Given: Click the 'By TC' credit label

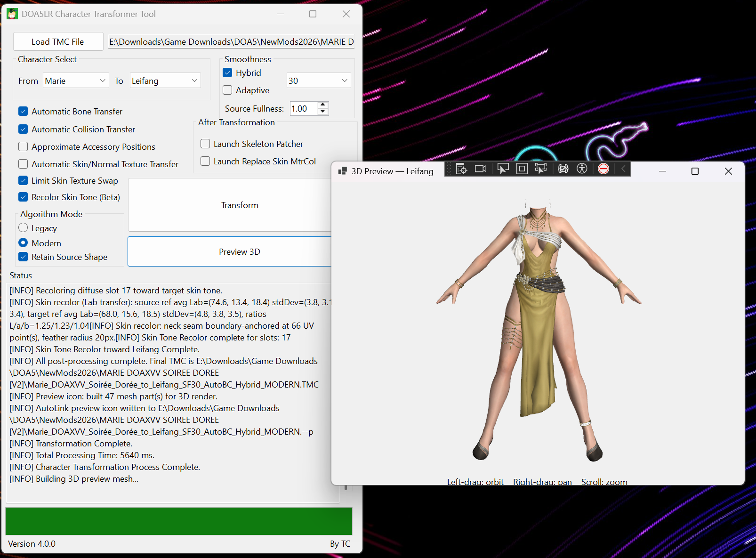Looking at the screenshot, I should pyautogui.click(x=340, y=543).
